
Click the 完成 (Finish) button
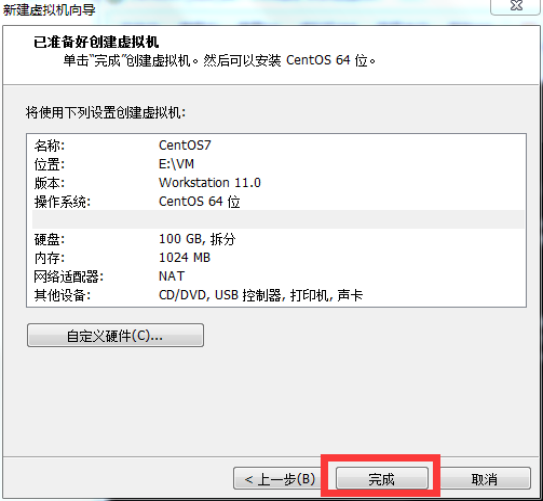point(382,479)
